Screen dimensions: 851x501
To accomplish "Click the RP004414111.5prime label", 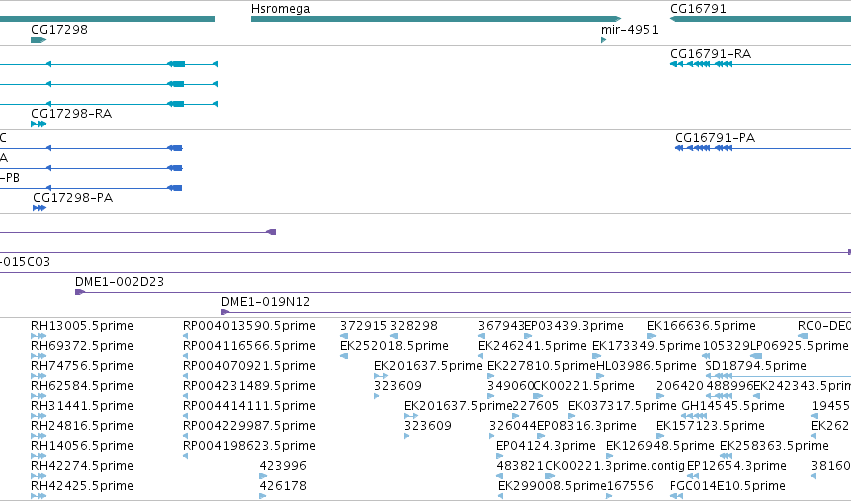I will (249, 406).
